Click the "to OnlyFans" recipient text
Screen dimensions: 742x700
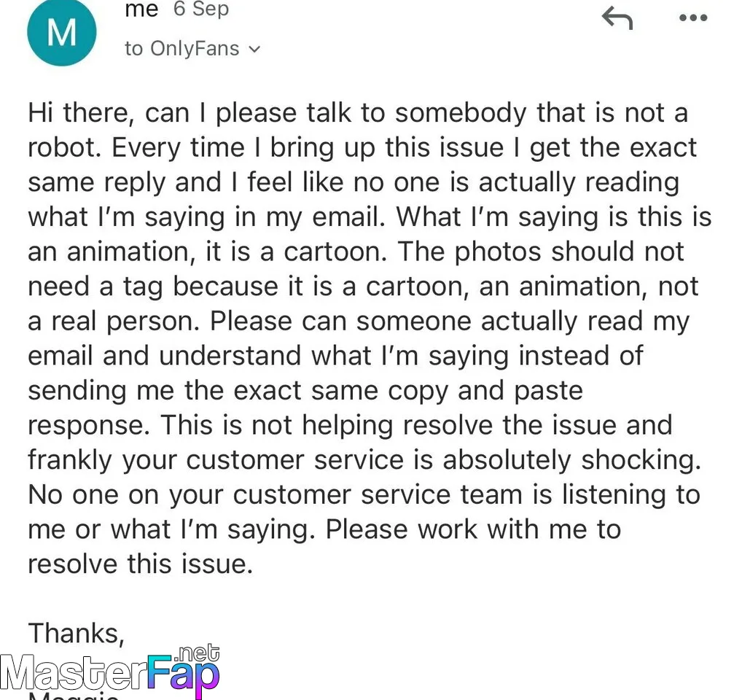click(x=181, y=49)
